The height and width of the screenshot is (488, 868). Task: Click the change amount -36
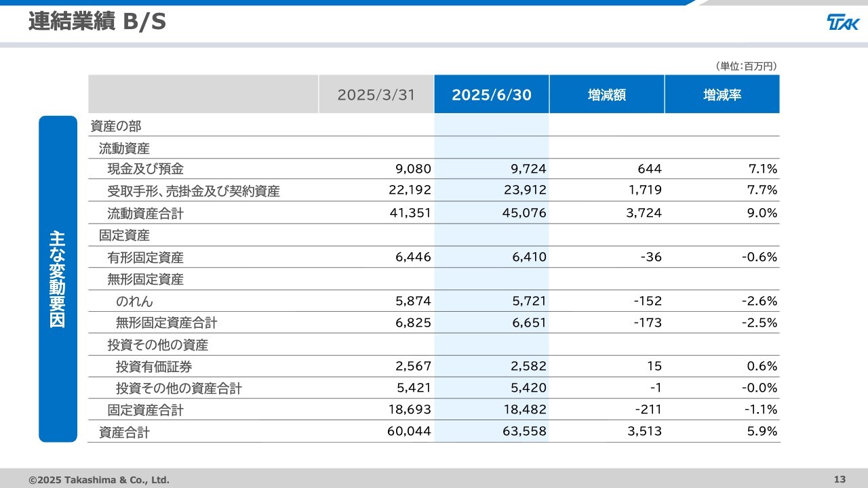650,258
